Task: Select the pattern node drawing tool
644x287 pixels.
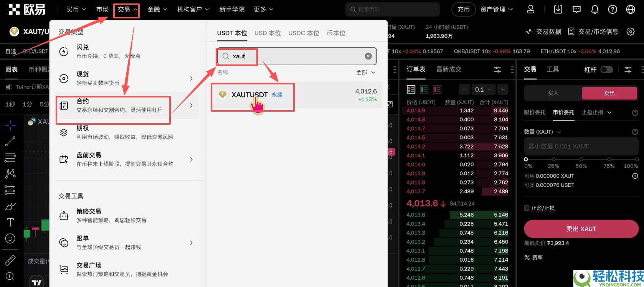Action: (x=10, y=173)
